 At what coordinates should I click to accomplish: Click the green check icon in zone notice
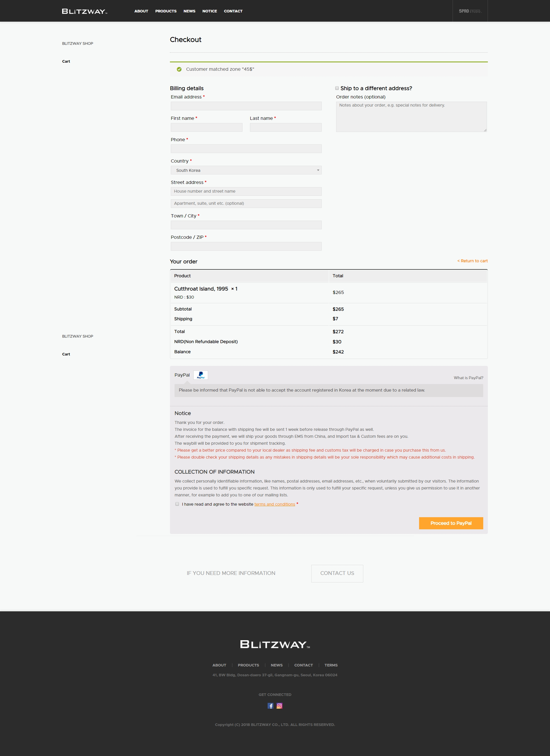click(x=179, y=69)
